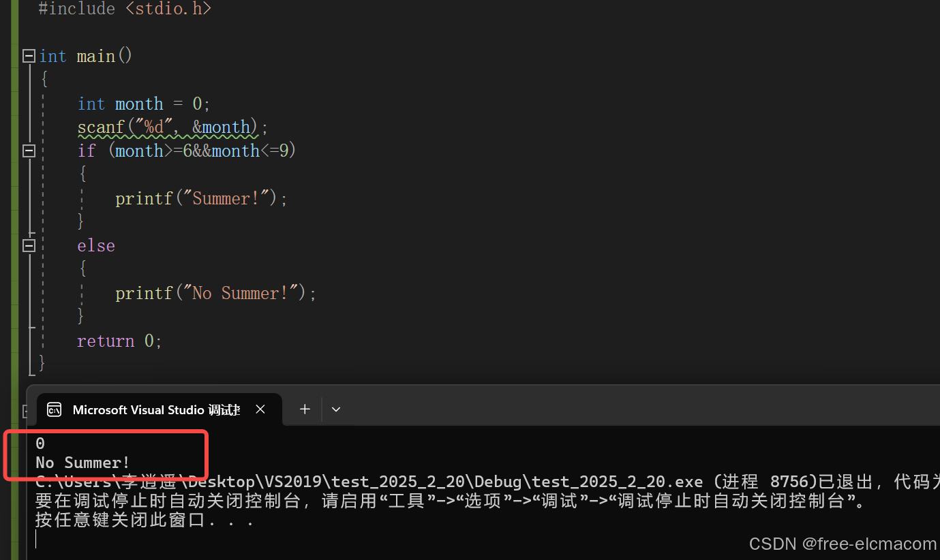940x560 pixels.
Task: Open a new terminal tab with the plus icon
Action: tap(305, 409)
